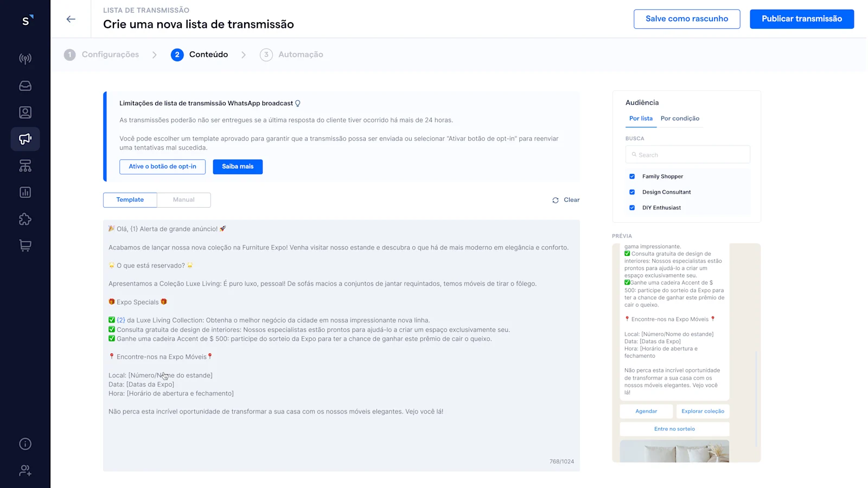Click Publicar transmissão
Viewport: 868px width, 488px height.
click(x=801, y=18)
